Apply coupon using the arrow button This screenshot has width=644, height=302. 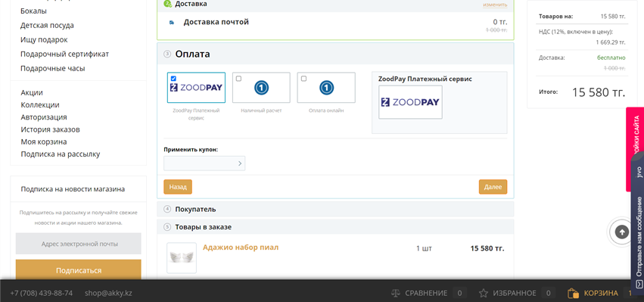coord(240,163)
